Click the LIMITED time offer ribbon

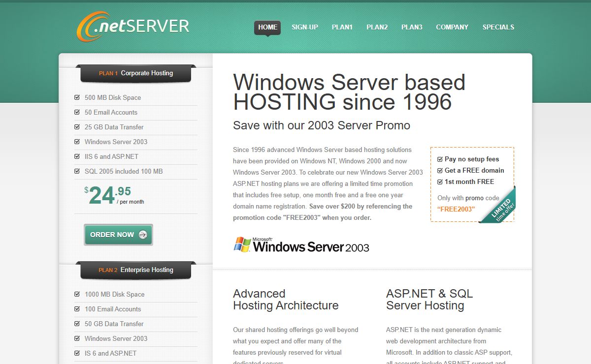pos(500,208)
